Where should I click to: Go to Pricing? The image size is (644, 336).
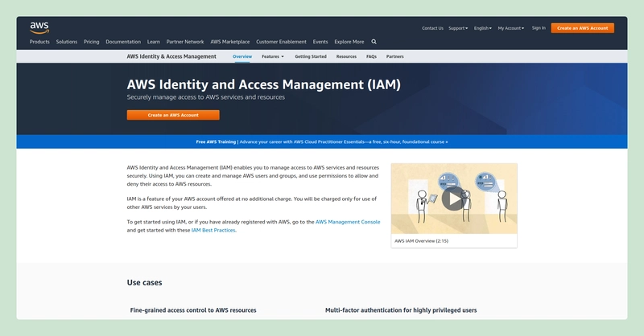point(91,42)
